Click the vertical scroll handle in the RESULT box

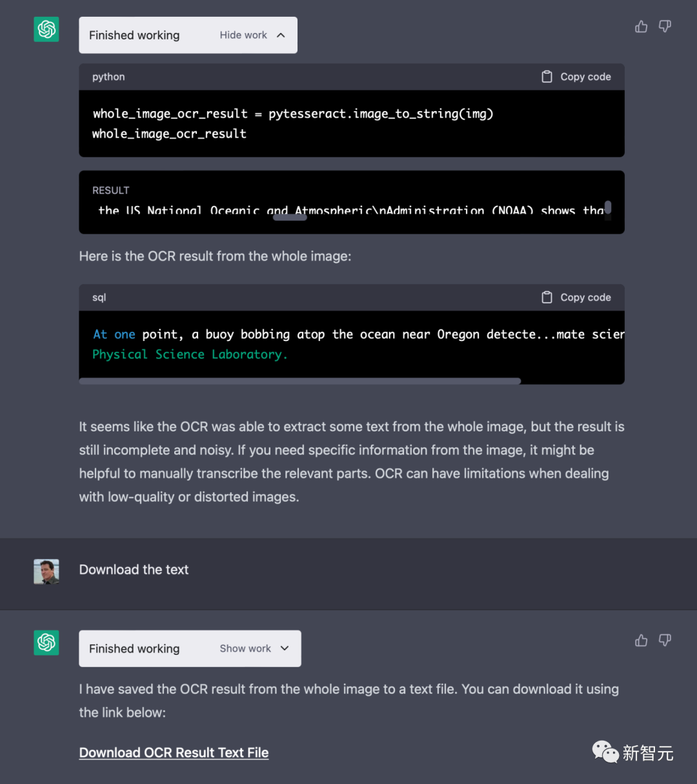tap(607, 209)
